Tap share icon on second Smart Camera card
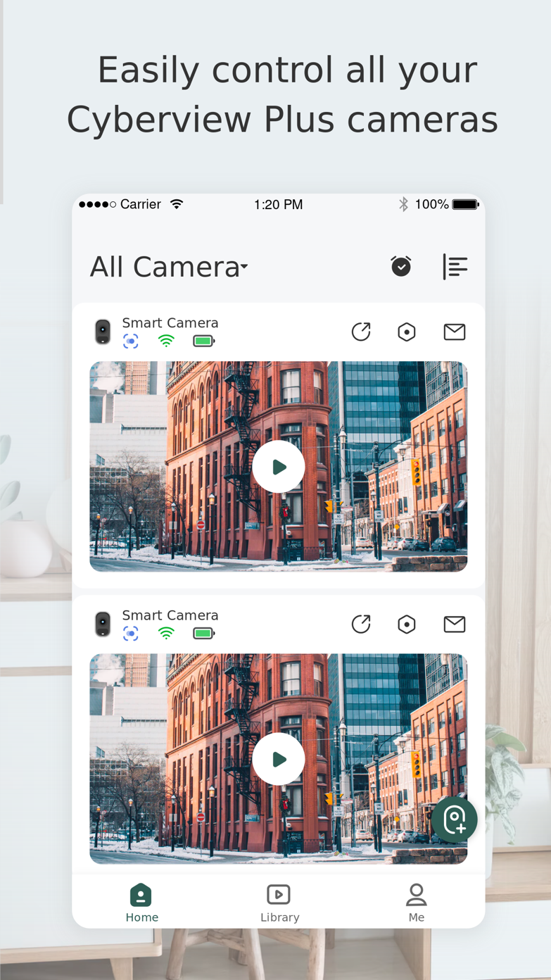Viewport: 551px width, 980px height. pyautogui.click(x=361, y=624)
